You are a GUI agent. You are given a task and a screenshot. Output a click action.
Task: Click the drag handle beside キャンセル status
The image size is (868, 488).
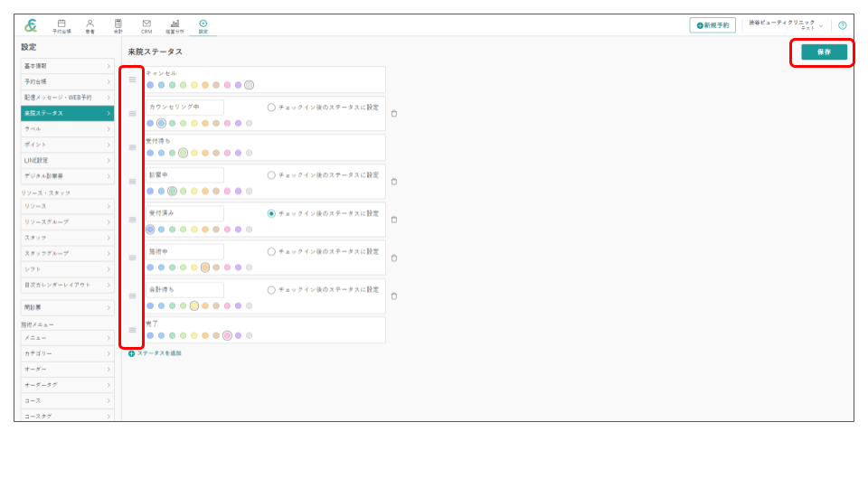pyautogui.click(x=132, y=80)
